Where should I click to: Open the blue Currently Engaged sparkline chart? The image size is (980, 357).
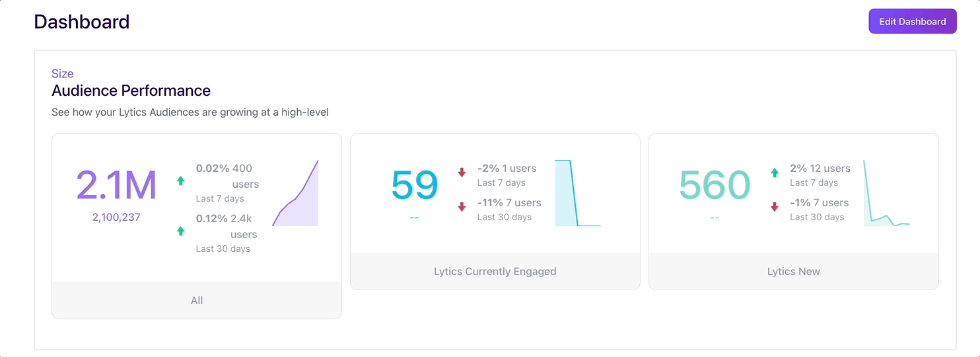point(578,193)
